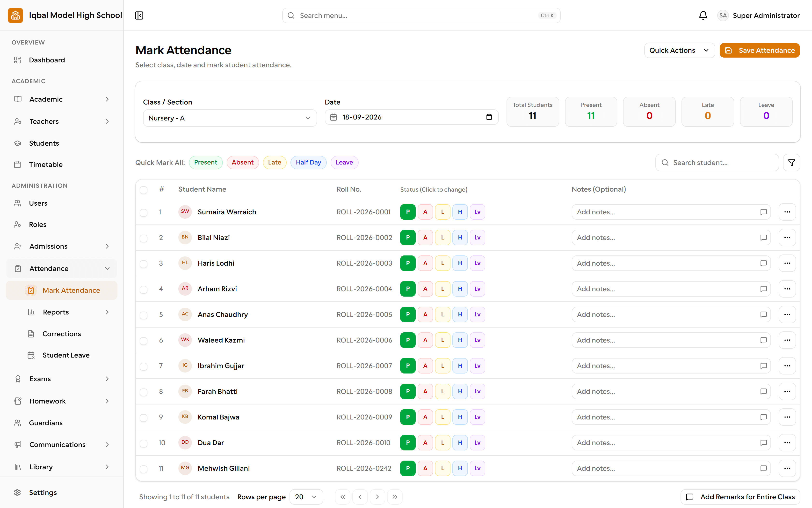Open more options for Haris Lodhi

787,263
